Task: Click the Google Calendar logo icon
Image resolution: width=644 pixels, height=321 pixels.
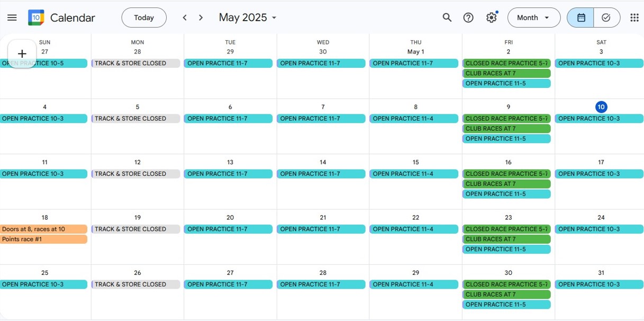Action: point(36,17)
